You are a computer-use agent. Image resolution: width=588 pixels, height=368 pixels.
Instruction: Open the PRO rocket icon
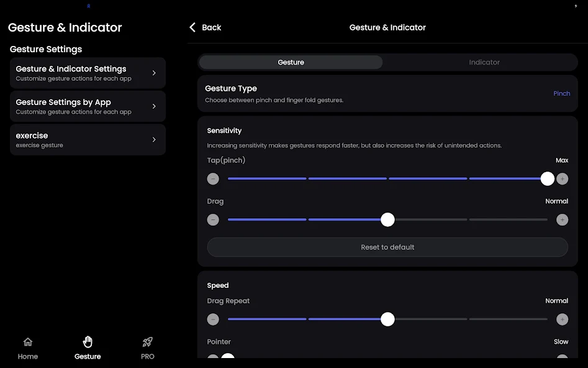147,342
